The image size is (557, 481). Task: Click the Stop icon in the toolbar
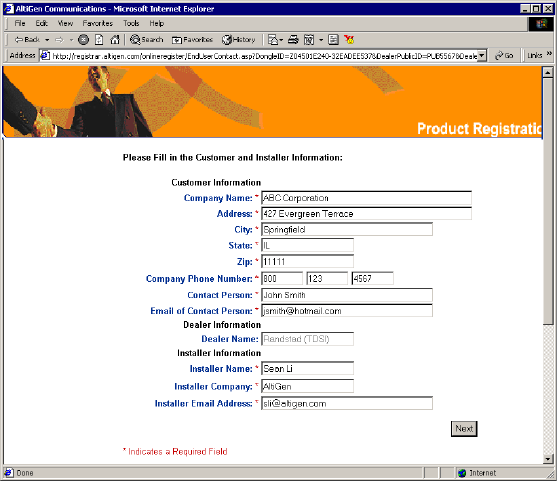(83, 40)
